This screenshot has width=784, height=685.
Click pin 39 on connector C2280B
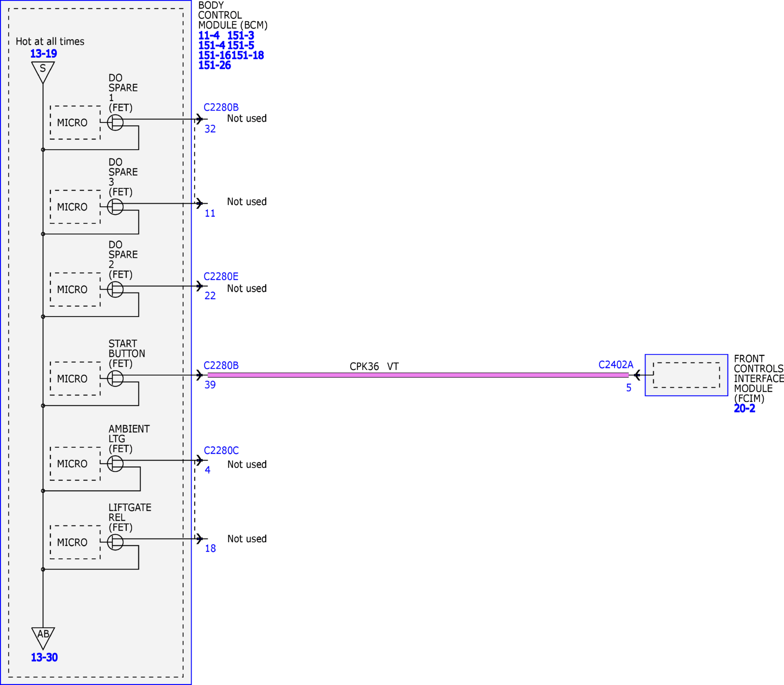210,385
